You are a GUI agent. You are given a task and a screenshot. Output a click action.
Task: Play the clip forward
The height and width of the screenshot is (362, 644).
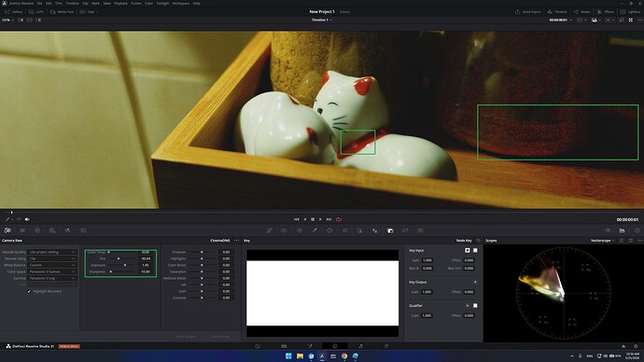click(x=321, y=219)
